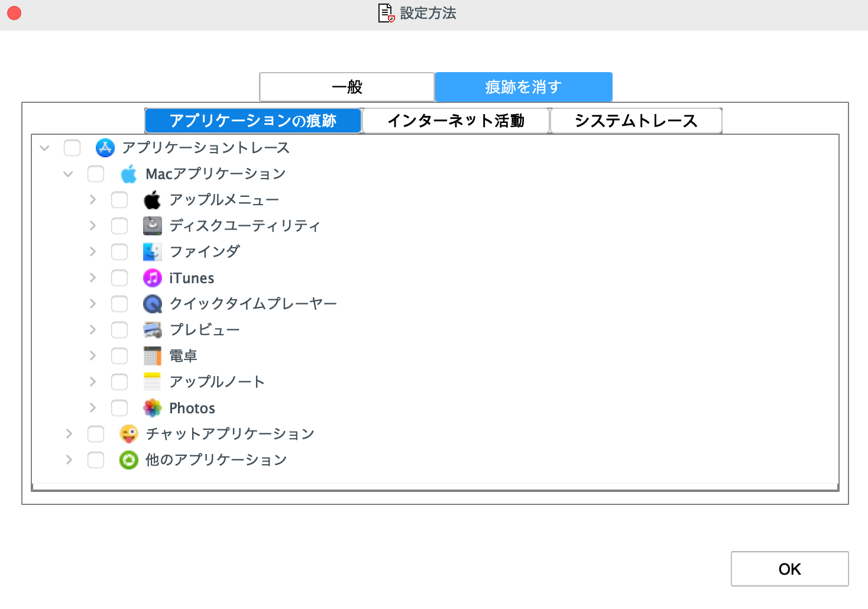
Task: Expand the アップルメニュー entry
Action: point(93,200)
